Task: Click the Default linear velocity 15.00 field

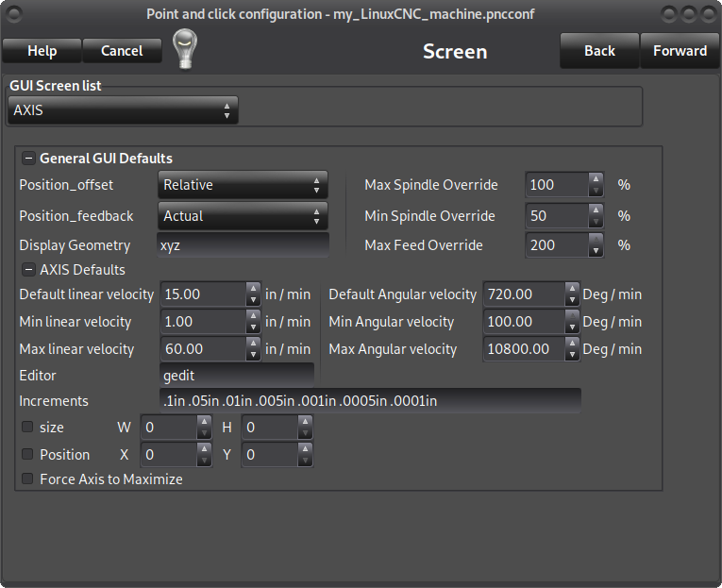Action: tap(204, 294)
